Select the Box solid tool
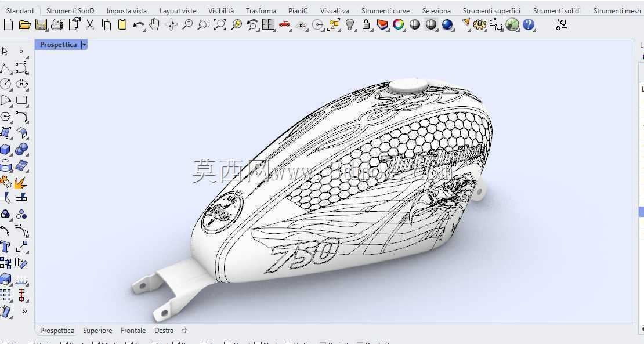This screenshot has height=344, width=644. pyautogui.click(x=5, y=149)
